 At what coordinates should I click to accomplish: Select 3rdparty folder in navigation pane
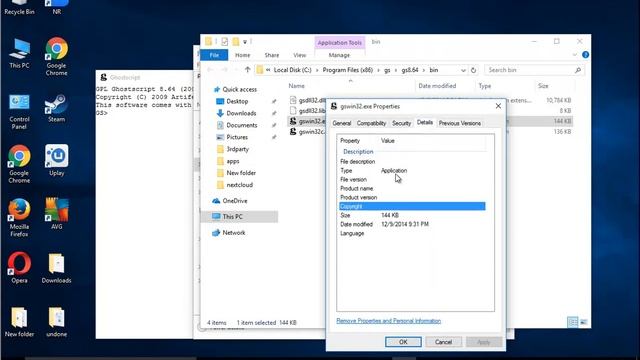coord(238,149)
